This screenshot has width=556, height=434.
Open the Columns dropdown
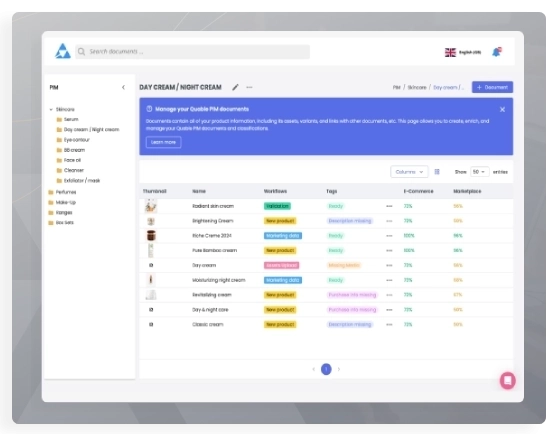point(409,172)
